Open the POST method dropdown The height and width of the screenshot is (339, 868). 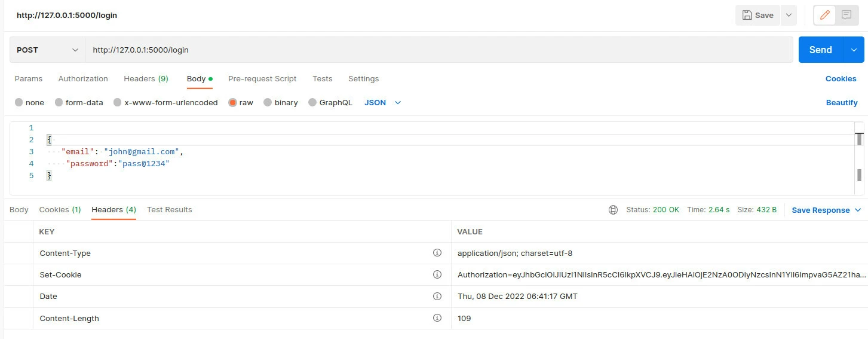[x=47, y=50]
